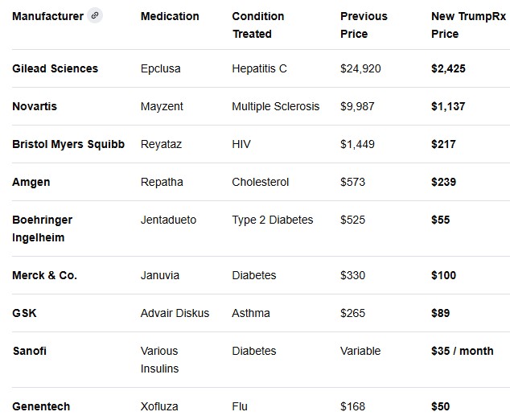Click the Advair Diskus medication cell

coord(175,313)
